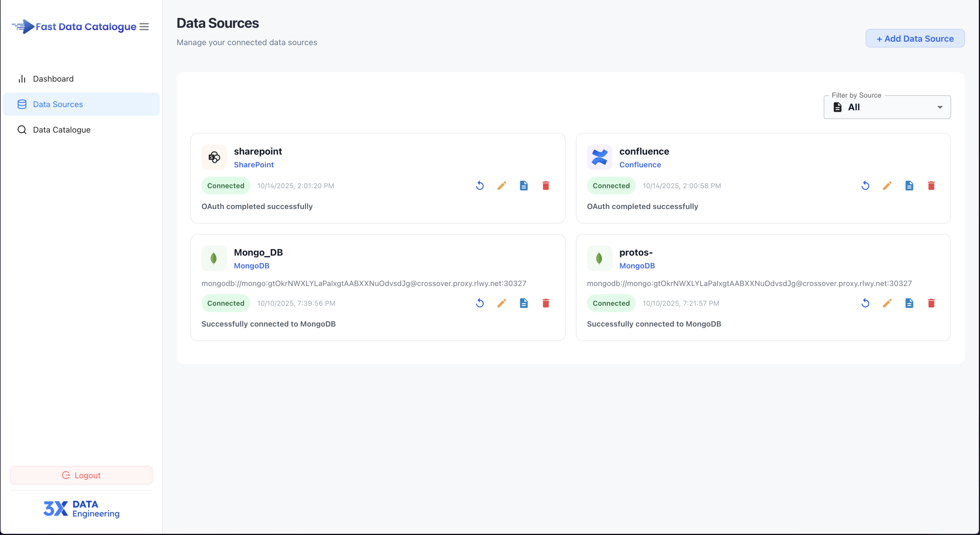Image resolution: width=980 pixels, height=535 pixels.
Task: Refresh the sharepoint data source connection
Action: tap(480, 185)
